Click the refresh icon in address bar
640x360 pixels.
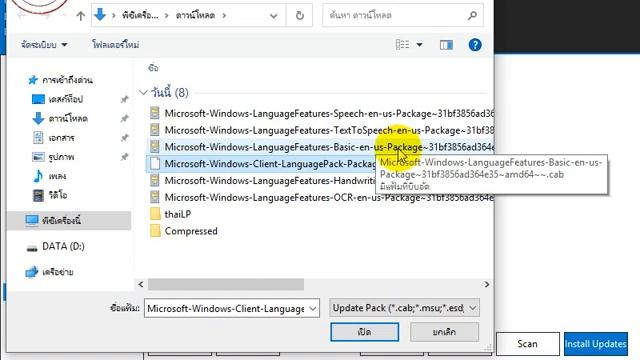(x=300, y=16)
